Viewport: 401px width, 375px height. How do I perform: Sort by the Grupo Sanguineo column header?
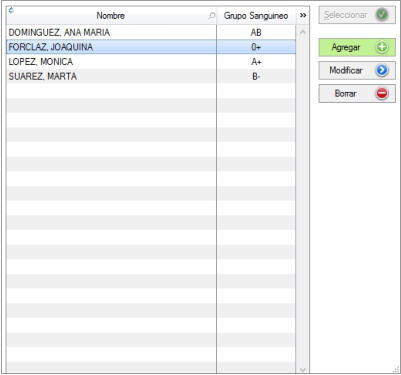point(256,16)
